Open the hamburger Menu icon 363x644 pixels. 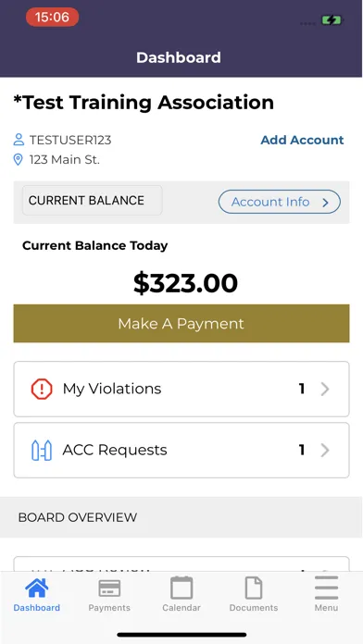(326, 588)
